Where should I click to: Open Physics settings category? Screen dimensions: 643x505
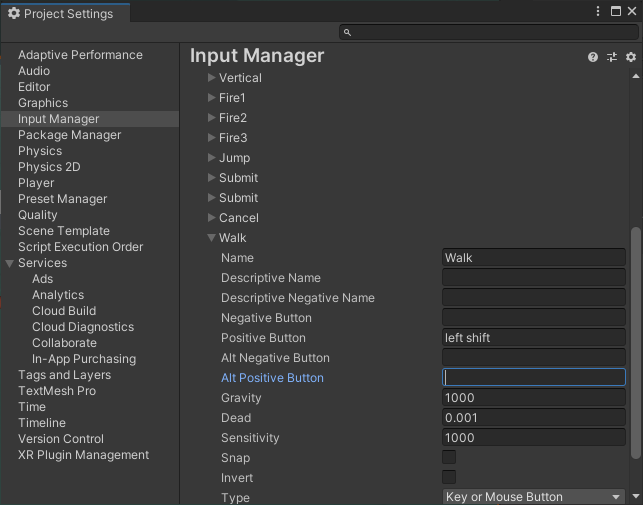coord(40,151)
